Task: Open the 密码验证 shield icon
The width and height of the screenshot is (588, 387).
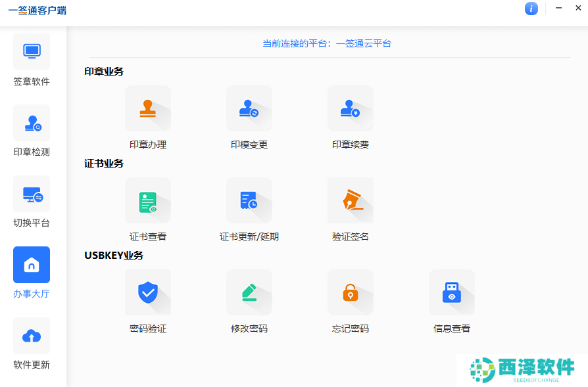Action: (x=148, y=292)
